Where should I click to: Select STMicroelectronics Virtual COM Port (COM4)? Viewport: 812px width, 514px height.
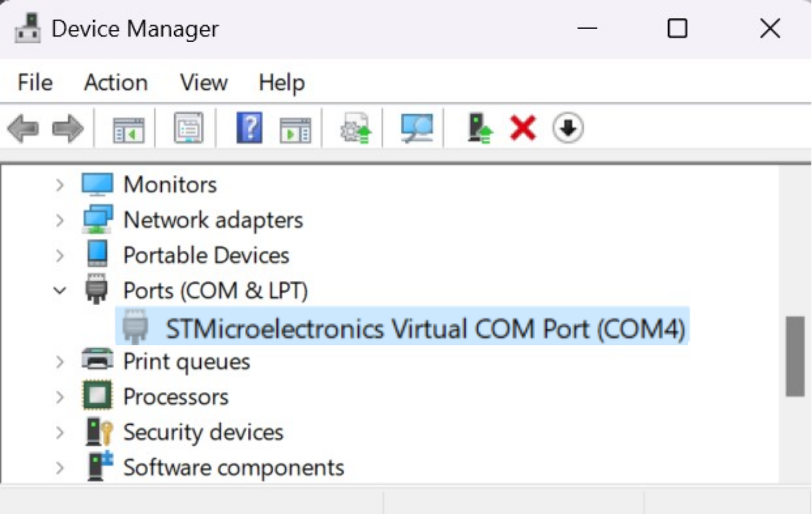[x=424, y=328]
